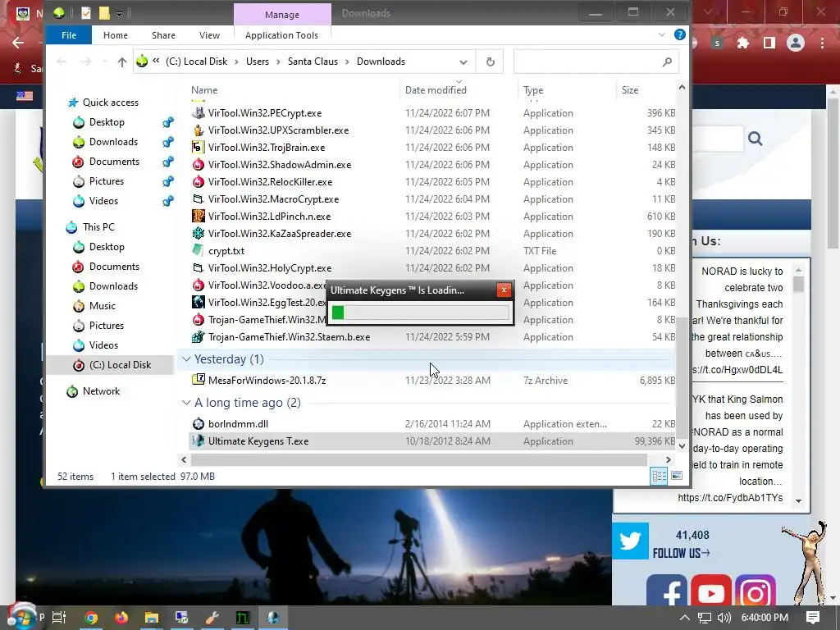
Task: Open Downloads under Quick access
Action: click(113, 142)
